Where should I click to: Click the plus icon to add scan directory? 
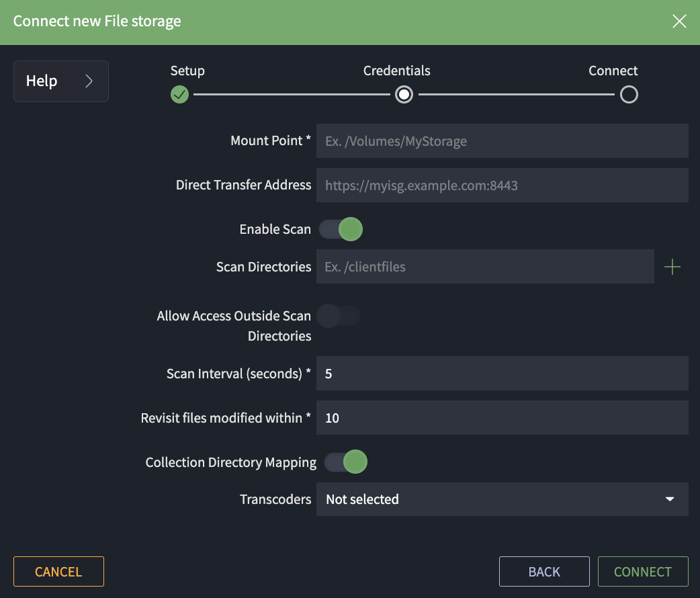coord(672,267)
